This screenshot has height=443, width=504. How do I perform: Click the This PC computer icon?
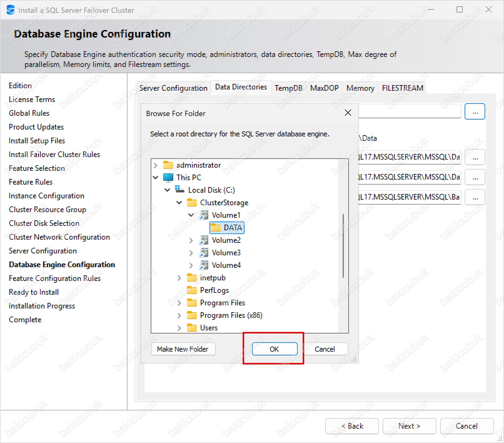click(x=168, y=178)
